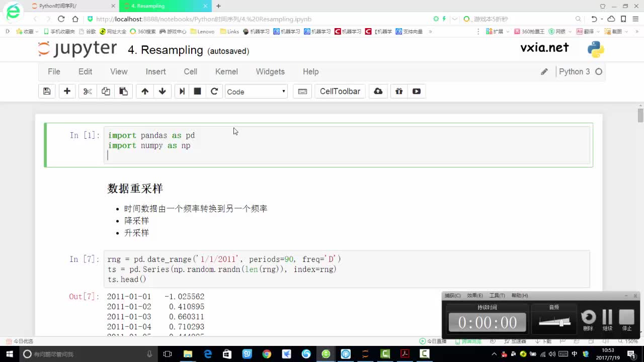644x362 pixels.
Task: Open the Lenovo bookmark folder
Action: (x=202, y=31)
